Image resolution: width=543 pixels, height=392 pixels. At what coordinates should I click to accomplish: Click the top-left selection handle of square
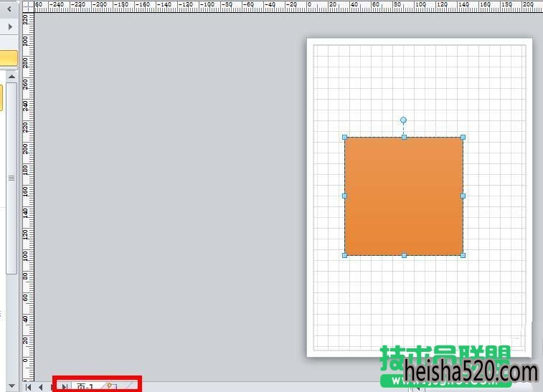click(344, 138)
